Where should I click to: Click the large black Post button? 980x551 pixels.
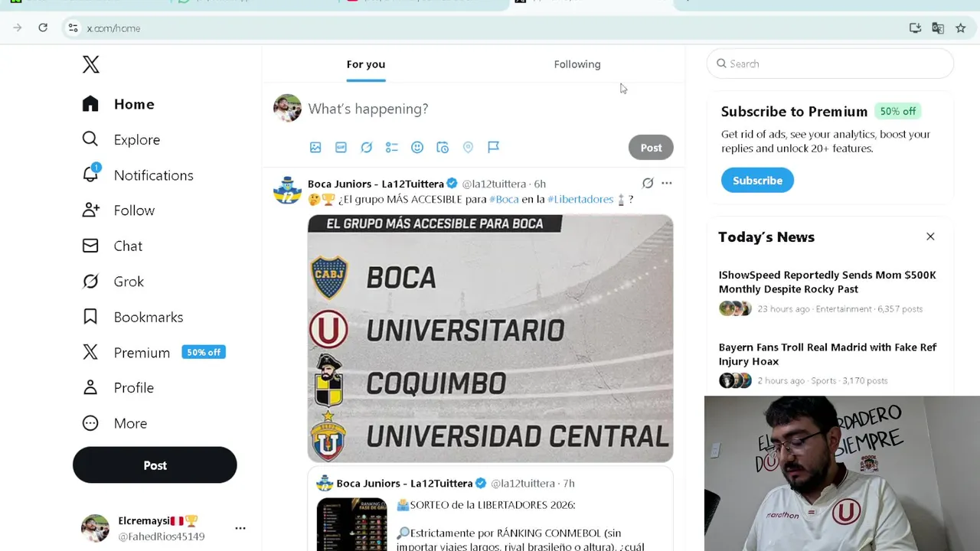tap(155, 465)
